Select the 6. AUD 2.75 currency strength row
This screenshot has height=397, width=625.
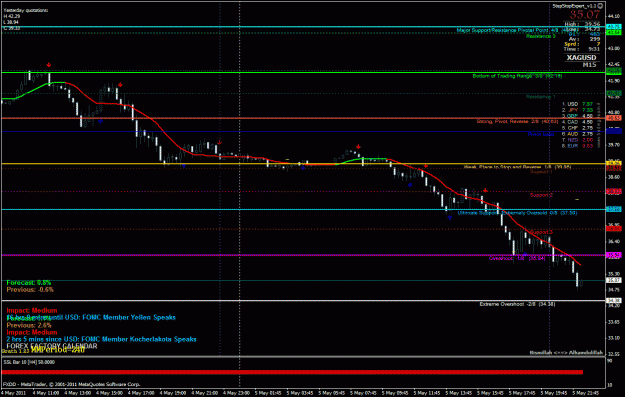click(x=578, y=134)
